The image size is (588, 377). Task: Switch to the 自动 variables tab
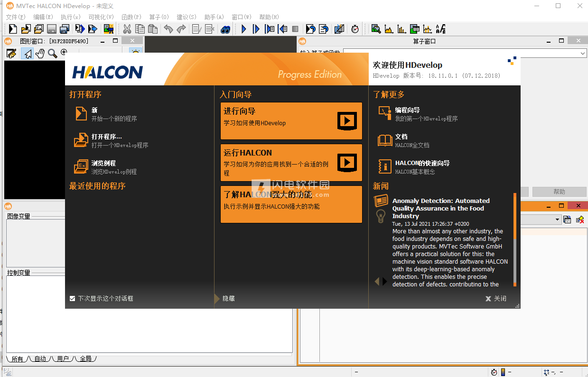[x=40, y=359]
